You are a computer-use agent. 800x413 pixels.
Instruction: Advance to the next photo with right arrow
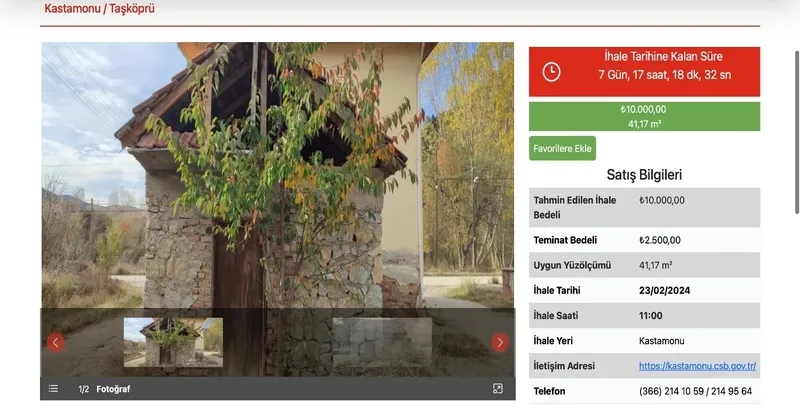click(x=499, y=342)
